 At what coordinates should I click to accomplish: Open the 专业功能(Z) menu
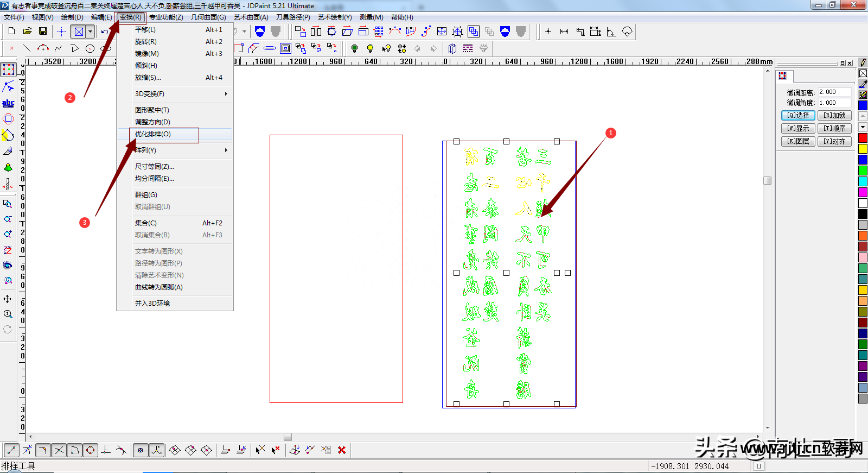(x=165, y=17)
